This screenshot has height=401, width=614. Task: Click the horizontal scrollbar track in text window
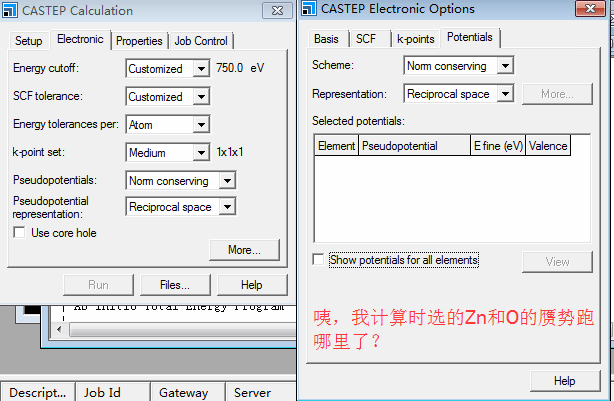[182, 330]
